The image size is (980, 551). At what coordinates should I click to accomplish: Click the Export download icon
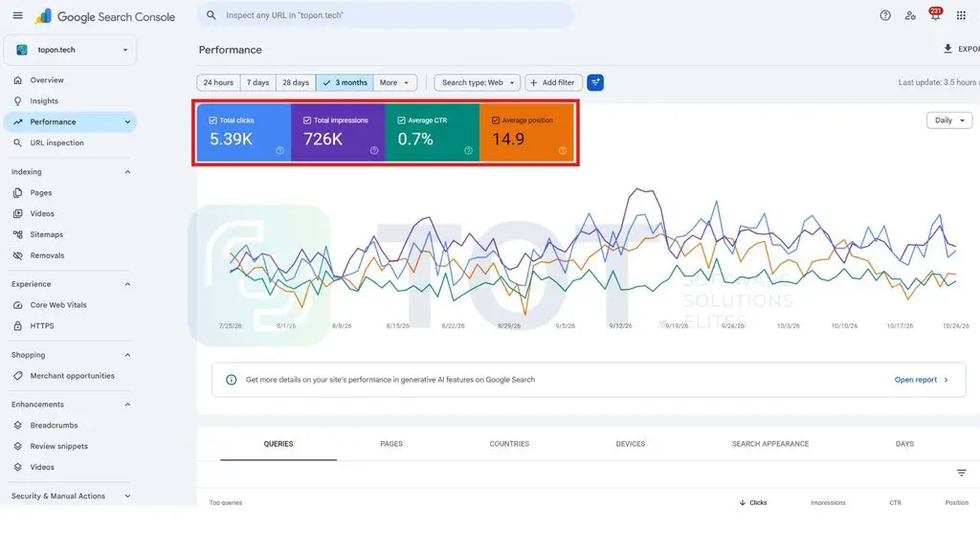(948, 49)
